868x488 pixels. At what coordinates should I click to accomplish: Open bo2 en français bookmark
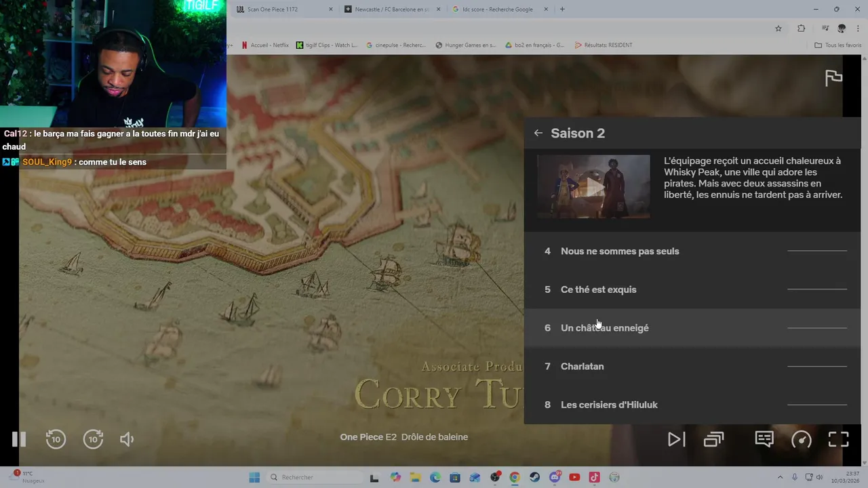point(535,45)
